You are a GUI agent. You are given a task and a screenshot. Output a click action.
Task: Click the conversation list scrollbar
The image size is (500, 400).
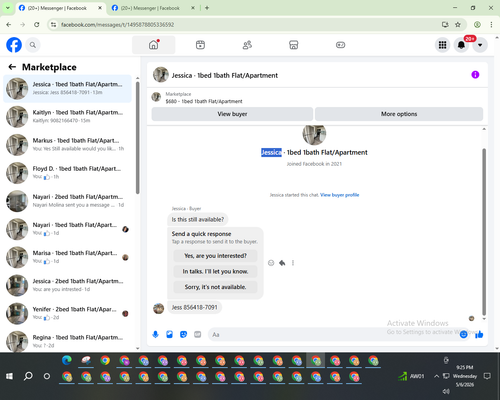tap(137, 137)
